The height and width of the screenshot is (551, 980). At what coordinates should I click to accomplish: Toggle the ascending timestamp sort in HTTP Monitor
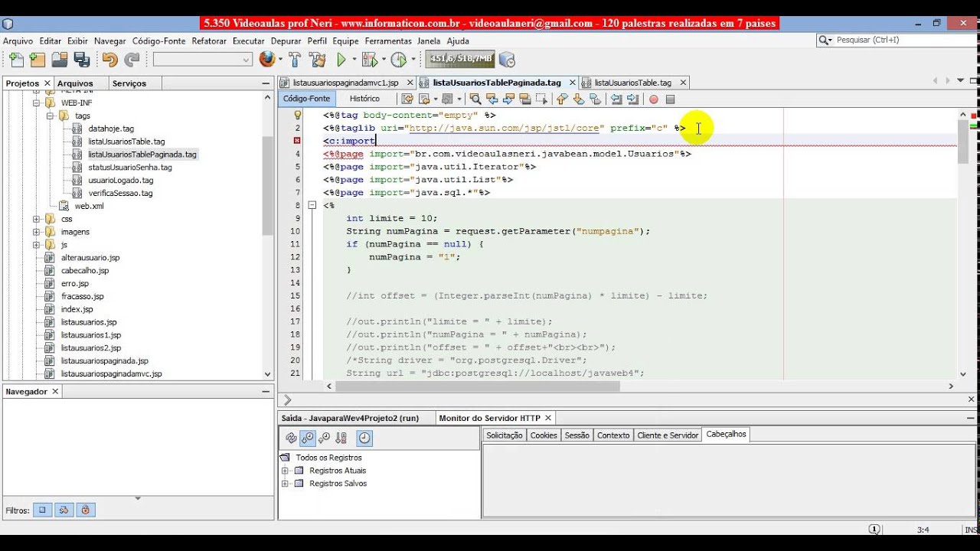point(325,438)
